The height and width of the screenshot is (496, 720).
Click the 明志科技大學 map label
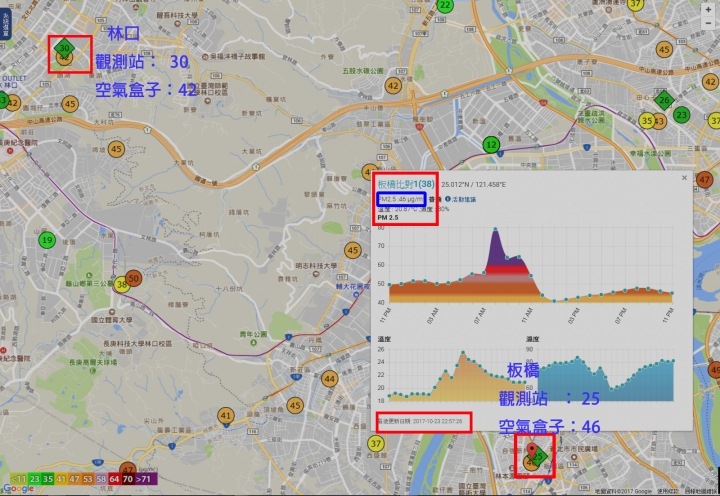pyautogui.click(x=316, y=266)
